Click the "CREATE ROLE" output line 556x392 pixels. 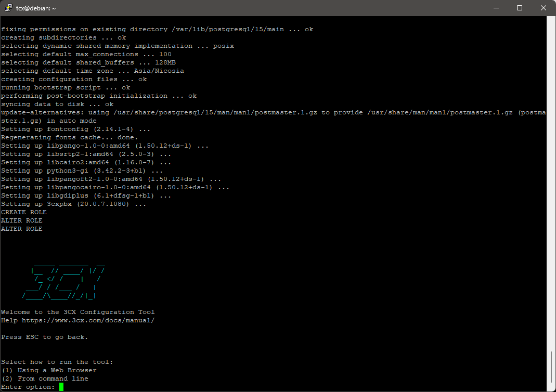(x=24, y=212)
